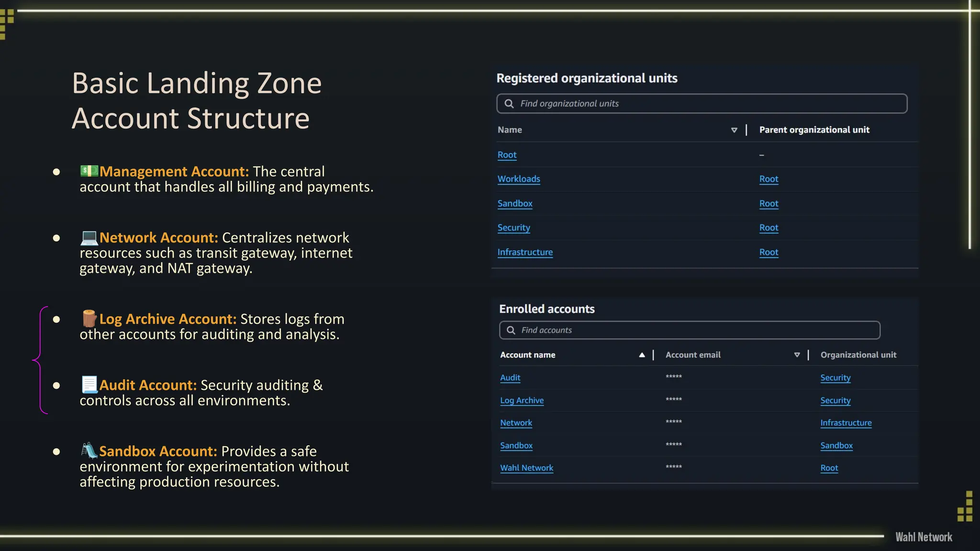Open the Audit enrolled account
The image size is (980, 551).
510,378
